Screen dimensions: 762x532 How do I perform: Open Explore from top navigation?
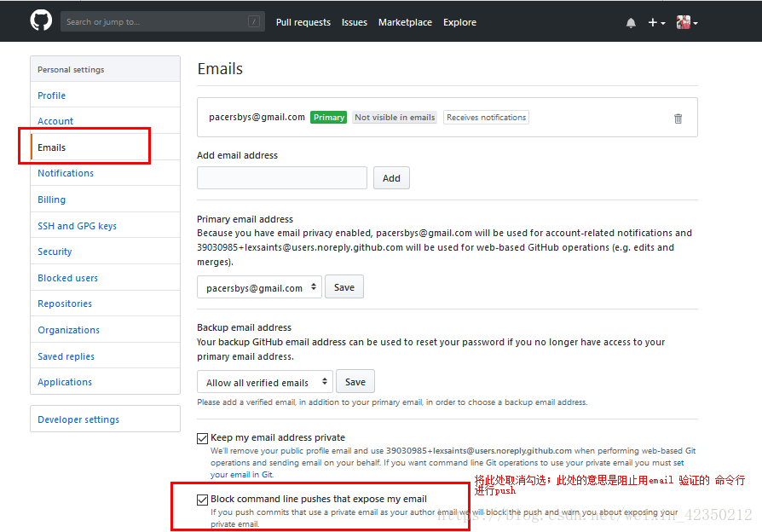tap(459, 22)
